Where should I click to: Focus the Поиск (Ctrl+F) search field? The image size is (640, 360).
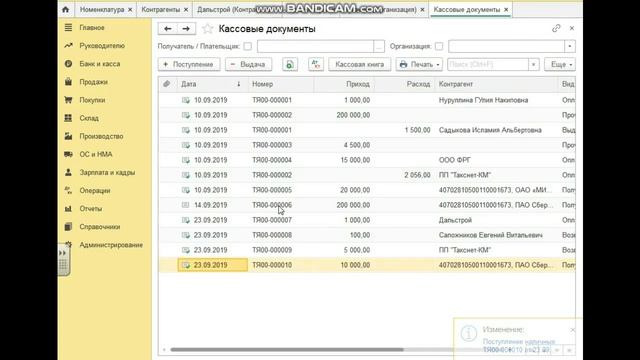click(488, 64)
